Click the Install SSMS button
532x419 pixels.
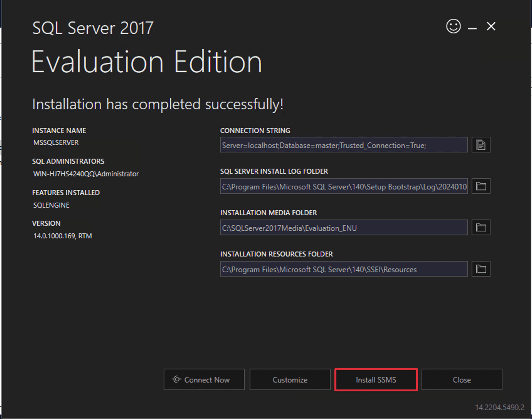[376, 379]
